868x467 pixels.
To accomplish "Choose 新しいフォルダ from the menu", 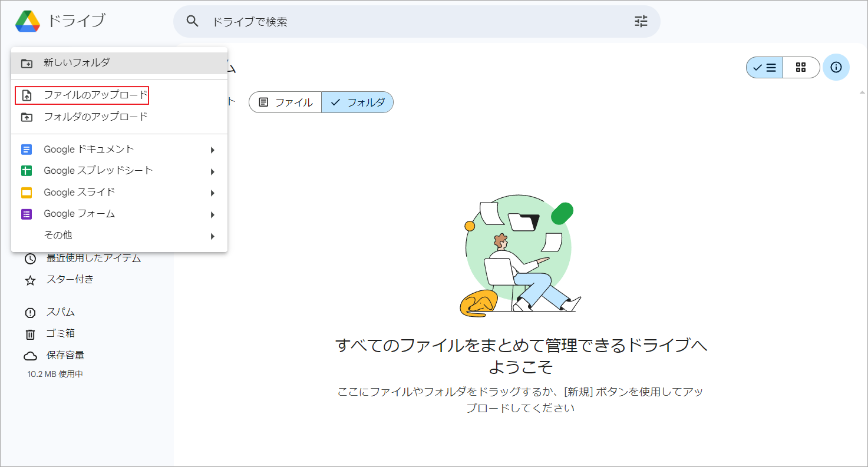I will coord(119,63).
